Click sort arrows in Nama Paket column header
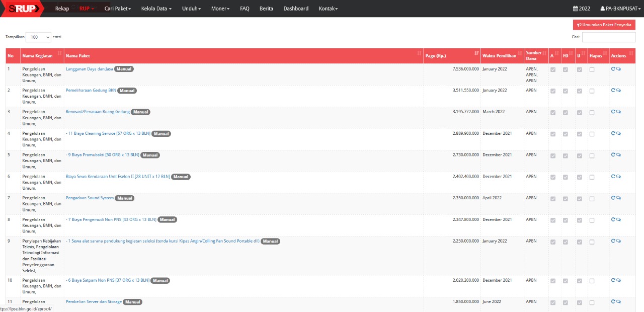Screen dimensions: 644x312 [419, 53]
